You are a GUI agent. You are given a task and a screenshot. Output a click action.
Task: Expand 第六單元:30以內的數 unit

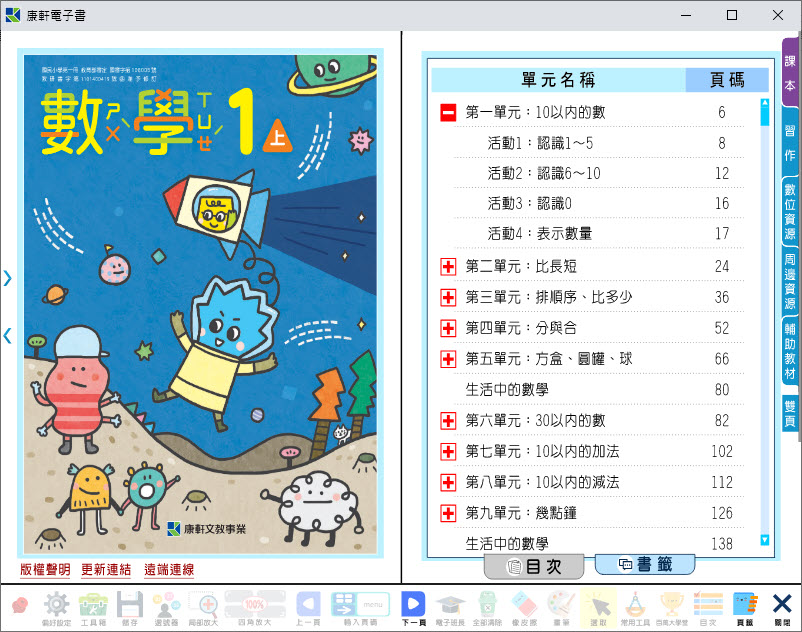(x=448, y=421)
